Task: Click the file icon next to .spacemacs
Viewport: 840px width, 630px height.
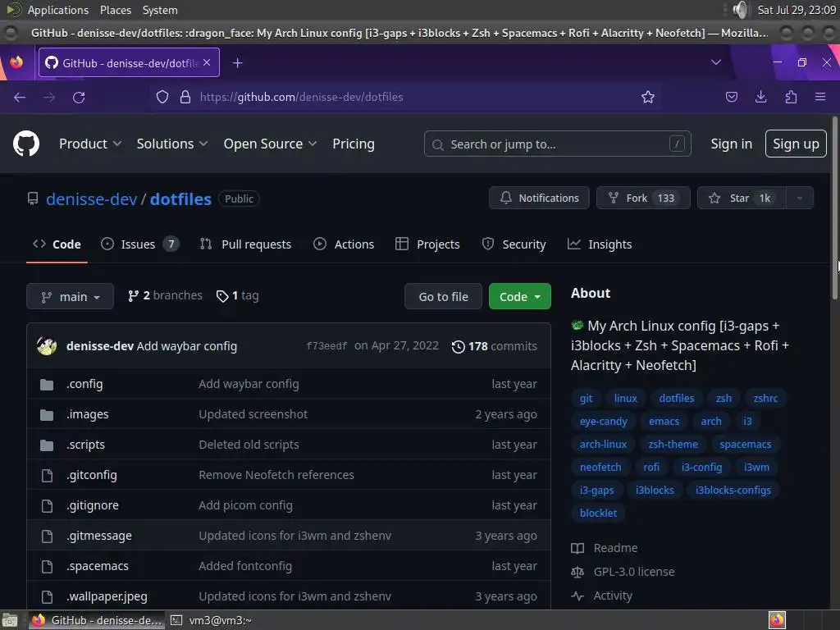Action: 47,566
